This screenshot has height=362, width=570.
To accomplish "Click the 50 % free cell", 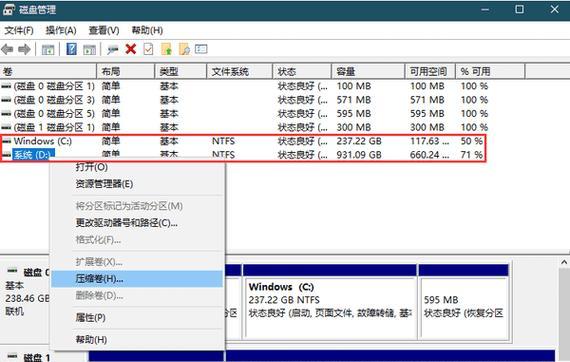I will pos(472,141).
